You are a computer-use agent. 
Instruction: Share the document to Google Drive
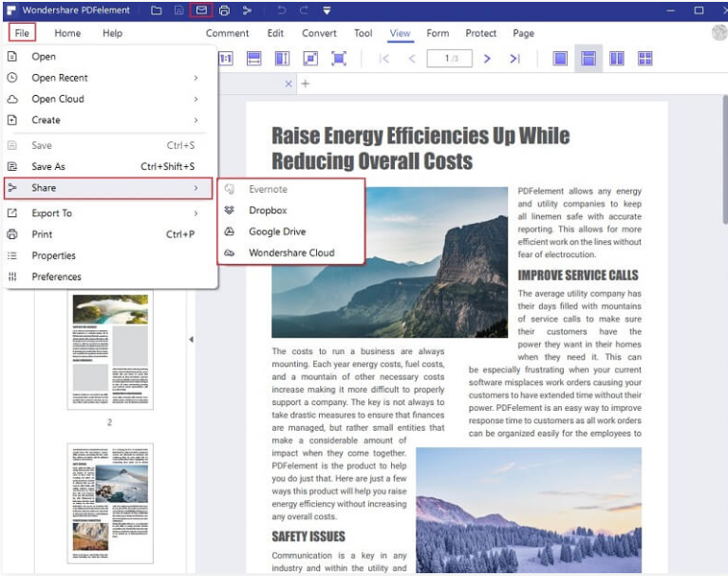point(291,232)
